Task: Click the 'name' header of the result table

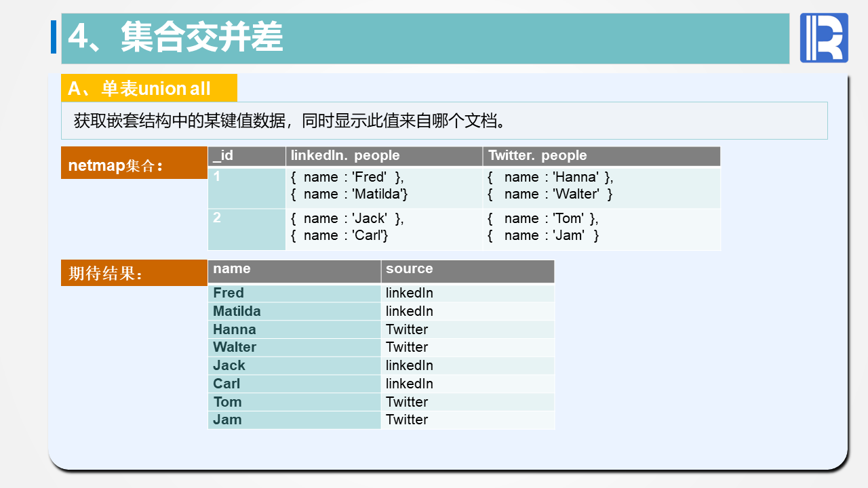Action: (x=294, y=271)
